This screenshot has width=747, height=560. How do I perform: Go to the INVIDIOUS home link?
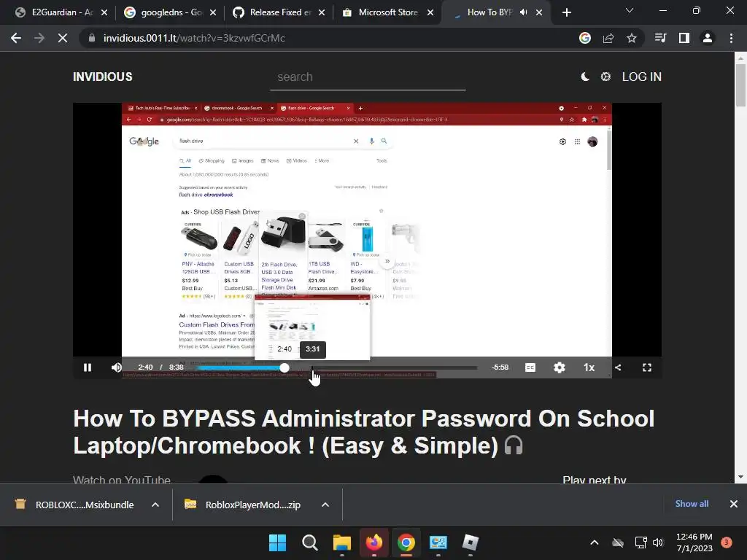tap(102, 77)
